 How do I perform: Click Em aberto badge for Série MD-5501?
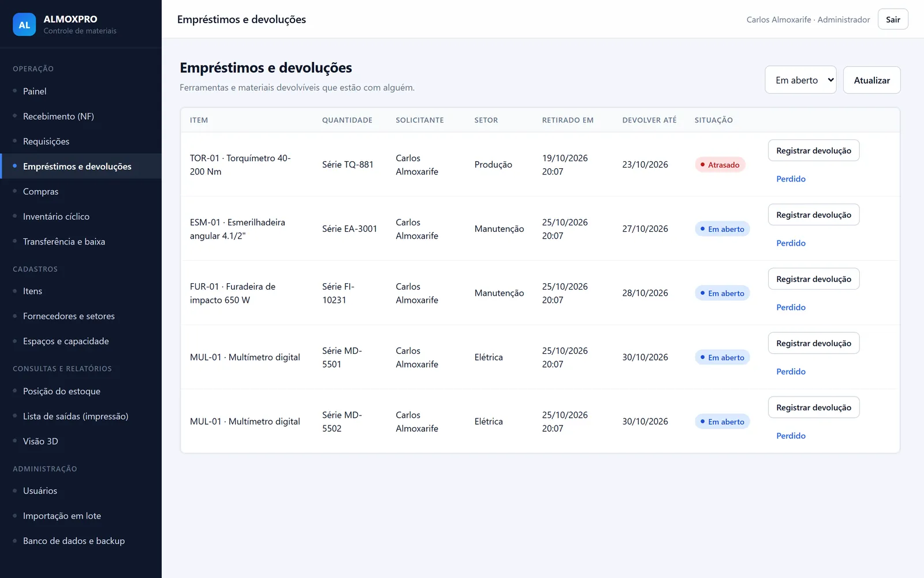tap(722, 357)
